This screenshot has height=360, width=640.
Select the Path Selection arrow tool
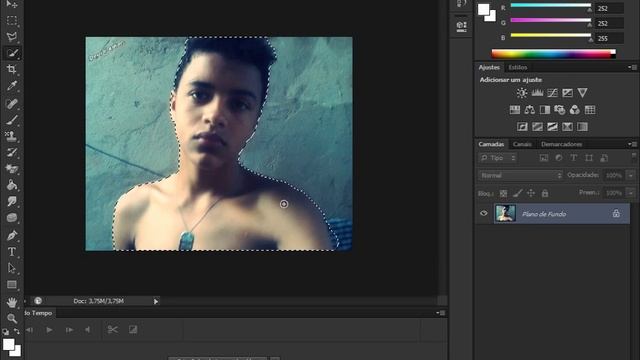coord(12,268)
